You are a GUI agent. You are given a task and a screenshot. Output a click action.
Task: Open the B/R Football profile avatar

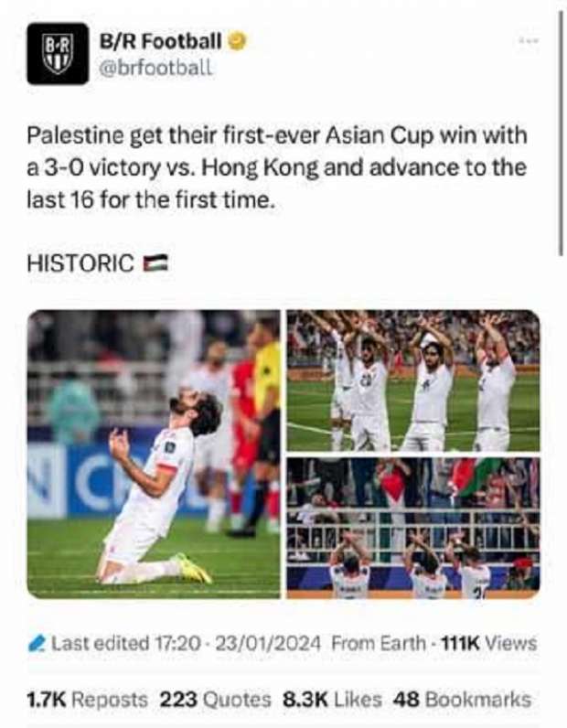click(x=58, y=53)
